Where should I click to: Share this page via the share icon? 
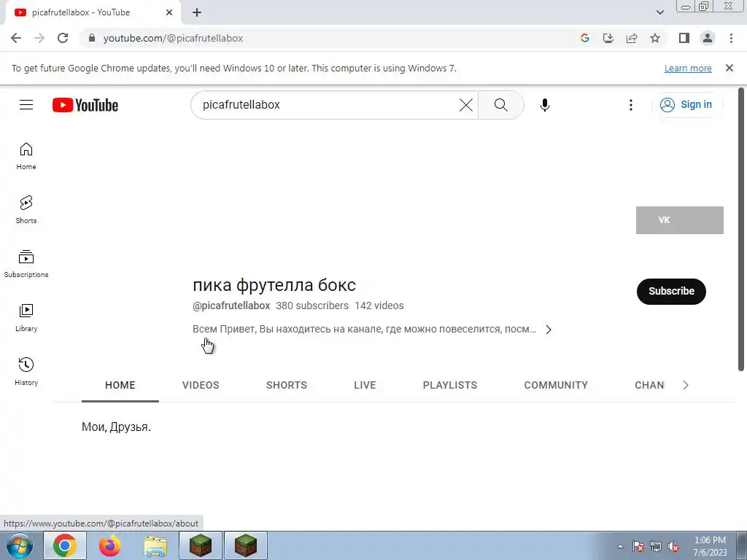coord(632,38)
